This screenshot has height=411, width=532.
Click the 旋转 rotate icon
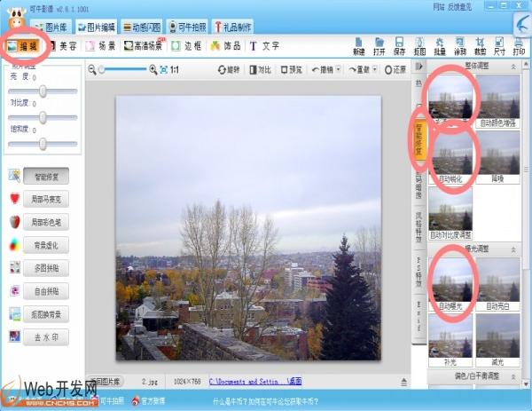coord(229,69)
